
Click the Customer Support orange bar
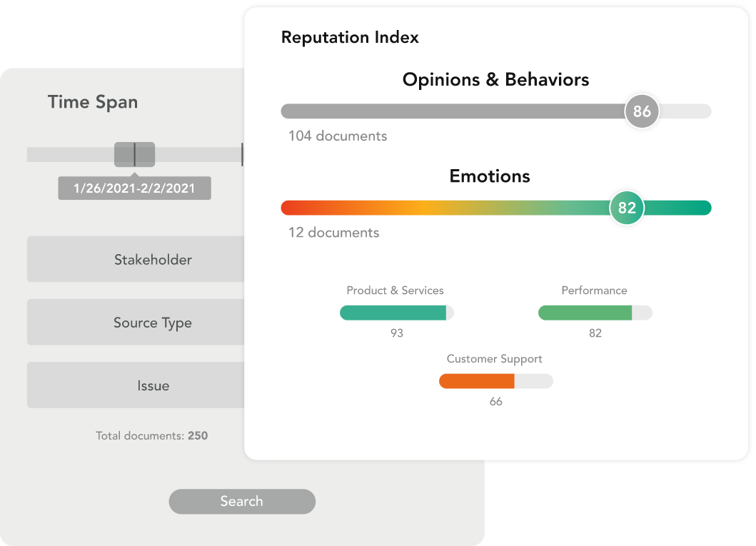477,381
